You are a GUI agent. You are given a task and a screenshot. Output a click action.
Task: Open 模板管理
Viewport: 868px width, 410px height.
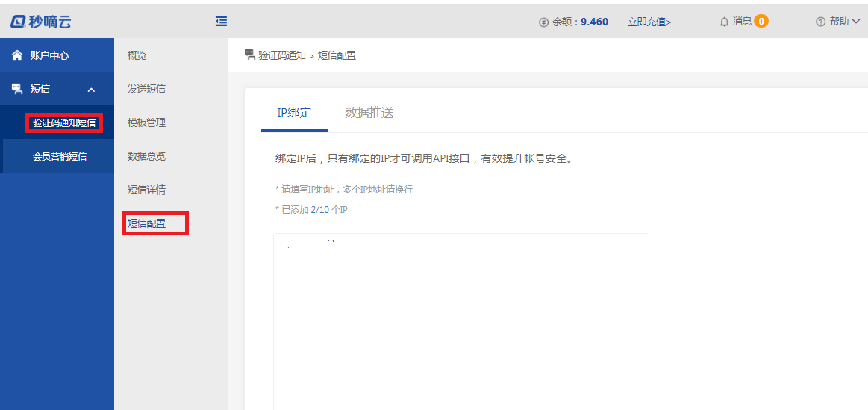(x=146, y=122)
